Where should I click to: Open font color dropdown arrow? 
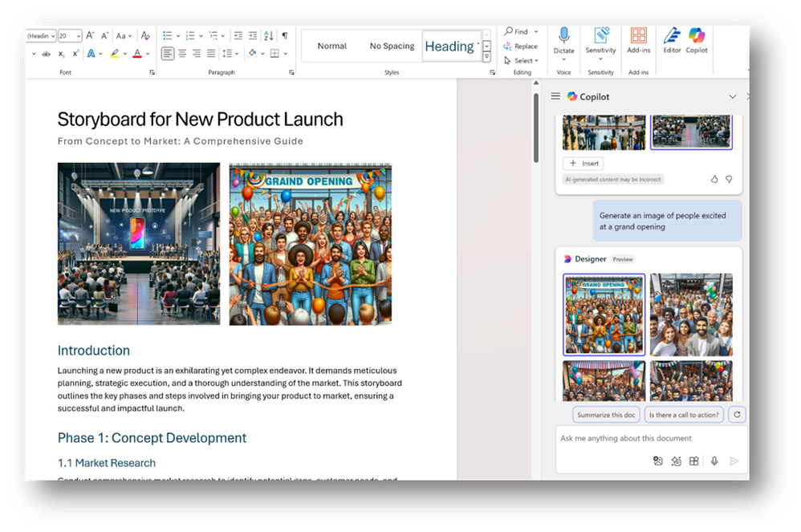148,54
